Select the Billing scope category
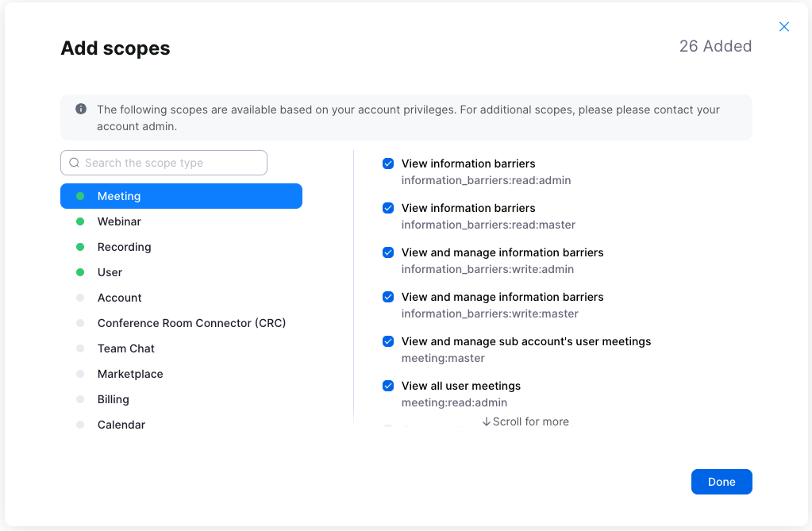The image size is (812, 531). click(113, 399)
